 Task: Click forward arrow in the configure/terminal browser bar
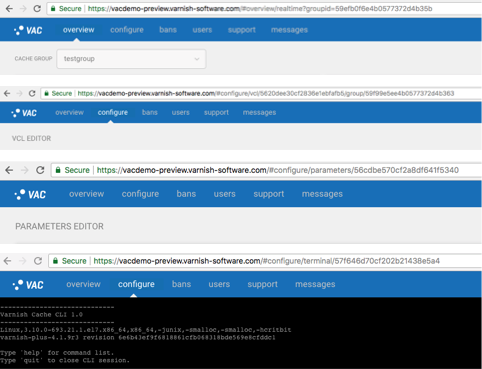tap(23, 261)
